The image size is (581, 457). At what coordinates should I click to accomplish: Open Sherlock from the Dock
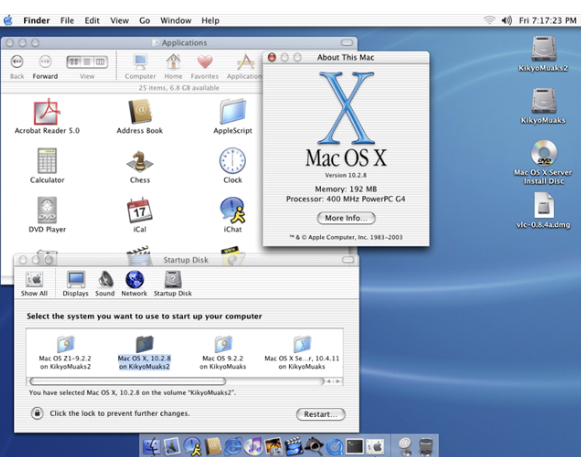click(314, 446)
